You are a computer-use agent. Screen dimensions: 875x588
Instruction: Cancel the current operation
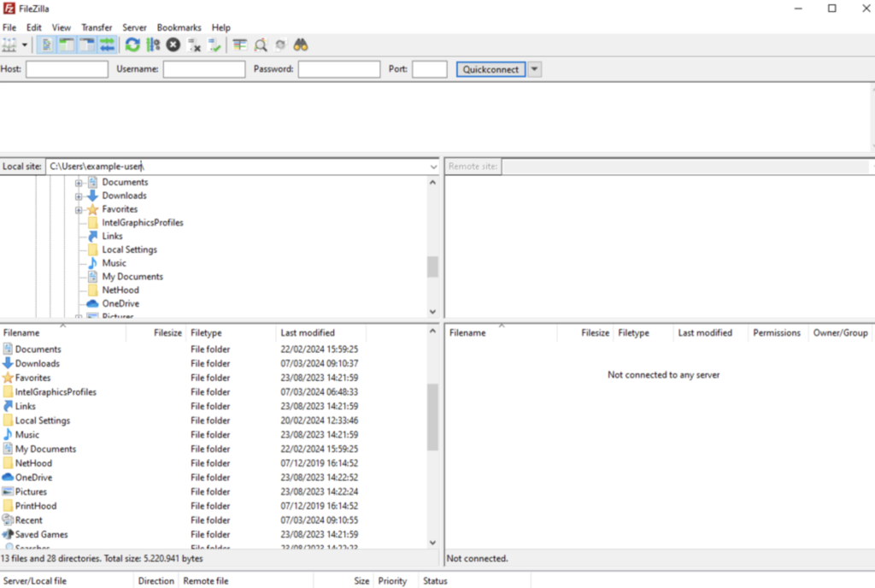pos(173,44)
